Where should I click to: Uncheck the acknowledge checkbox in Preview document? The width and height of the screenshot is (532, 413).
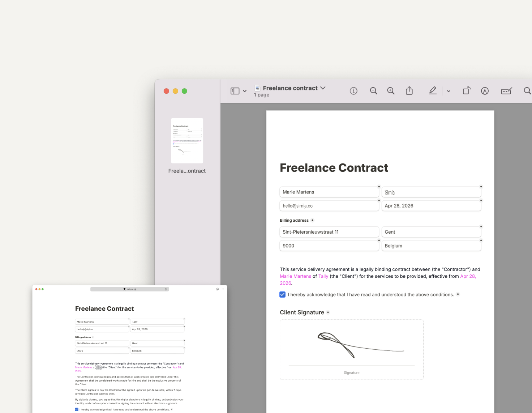pyautogui.click(x=283, y=294)
